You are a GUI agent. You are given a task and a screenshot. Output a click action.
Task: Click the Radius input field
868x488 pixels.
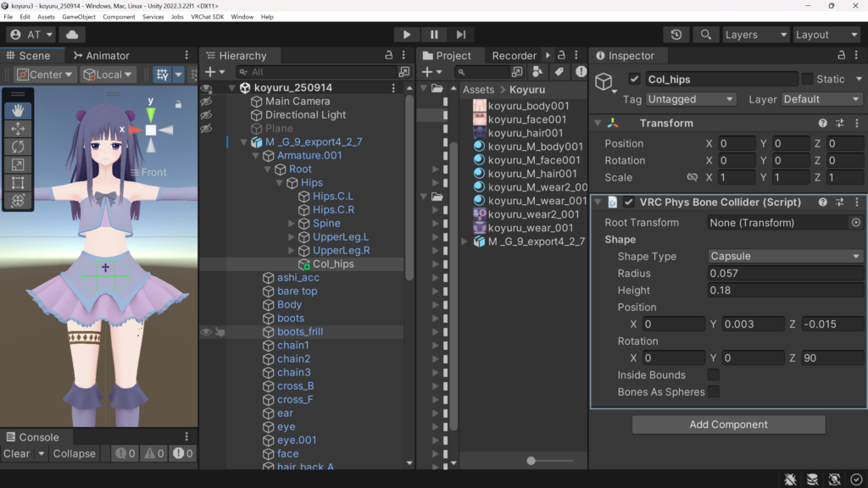click(786, 273)
